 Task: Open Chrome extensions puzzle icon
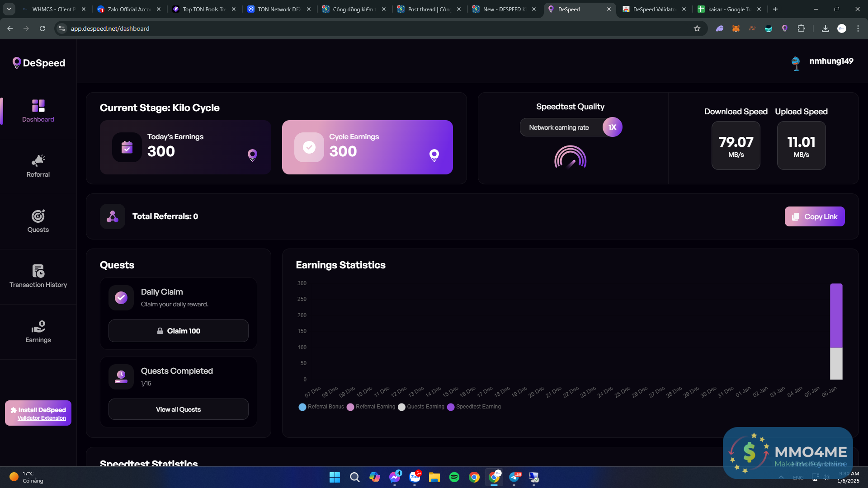pyautogui.click(x=801, y=28)
